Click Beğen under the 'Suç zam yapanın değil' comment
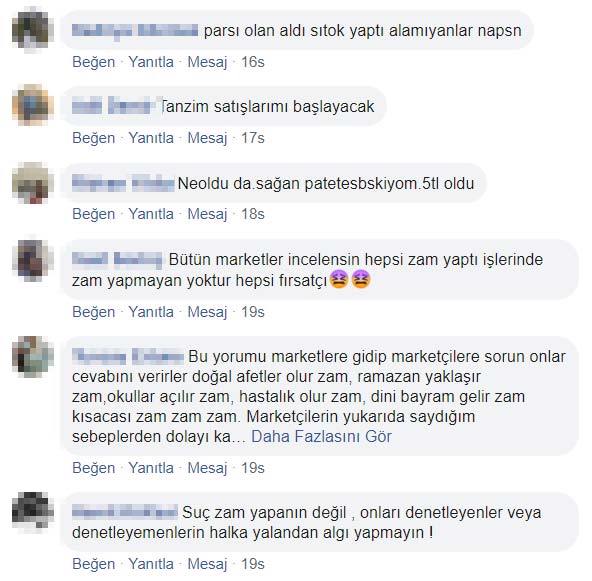 tap(94, 564)
